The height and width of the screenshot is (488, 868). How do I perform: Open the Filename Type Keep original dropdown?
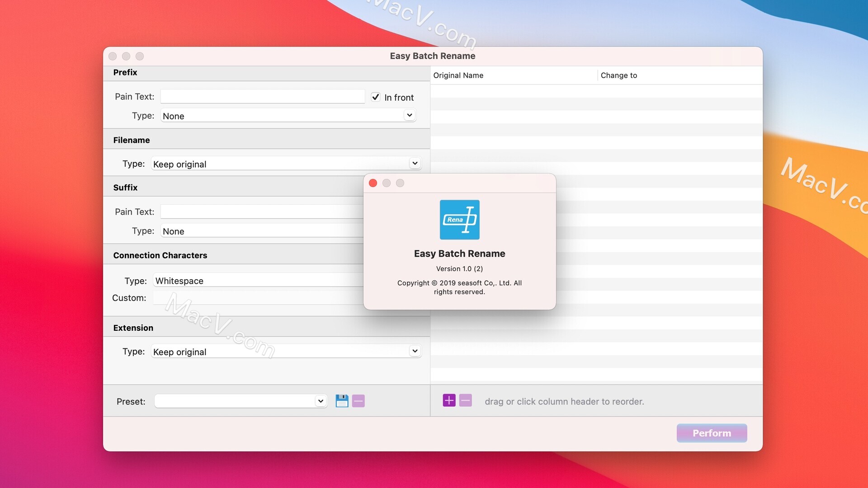point(286,164)
